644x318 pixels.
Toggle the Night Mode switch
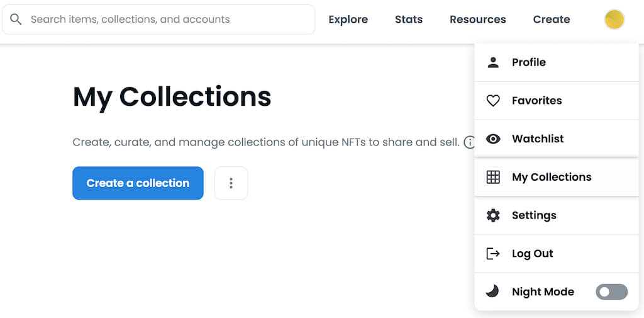pos(611,292)
